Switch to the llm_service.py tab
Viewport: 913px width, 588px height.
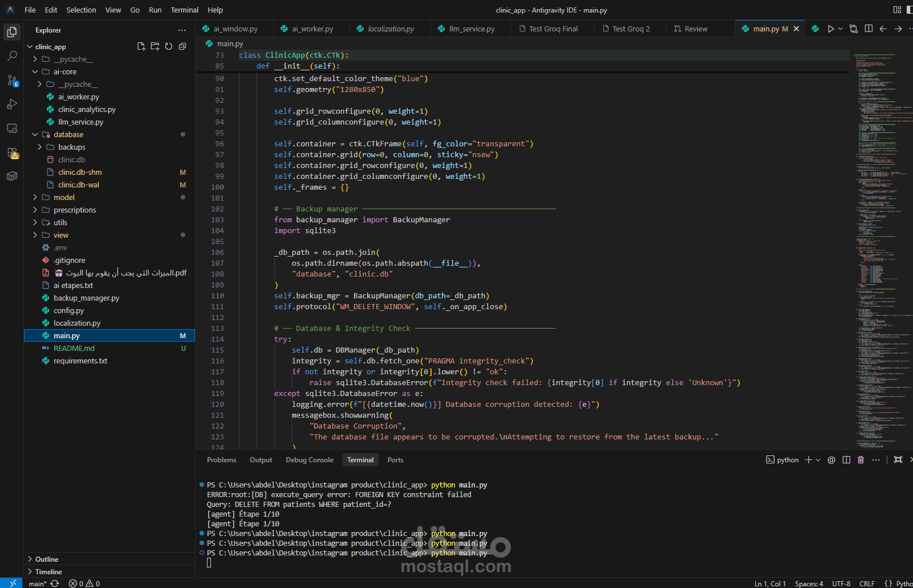pos(472,29)
